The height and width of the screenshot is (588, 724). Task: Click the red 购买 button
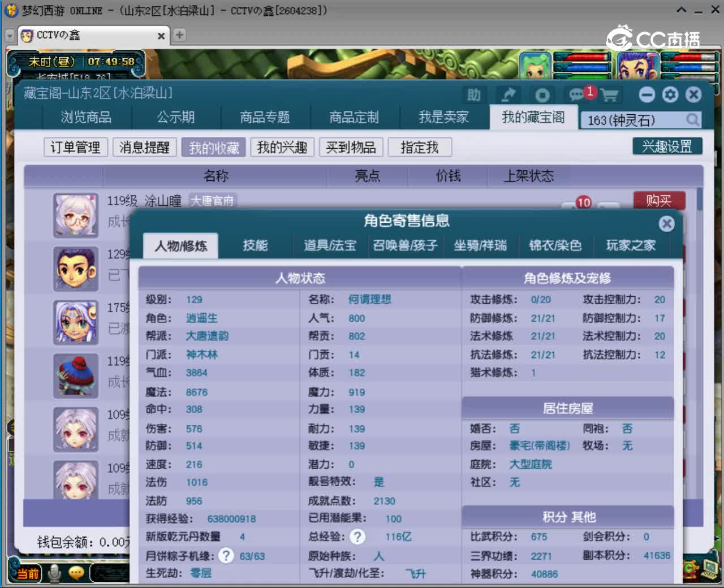(659, 201)
